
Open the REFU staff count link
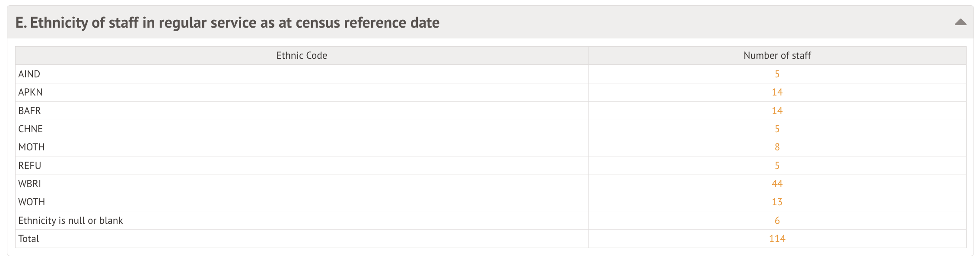pos(777,166)
